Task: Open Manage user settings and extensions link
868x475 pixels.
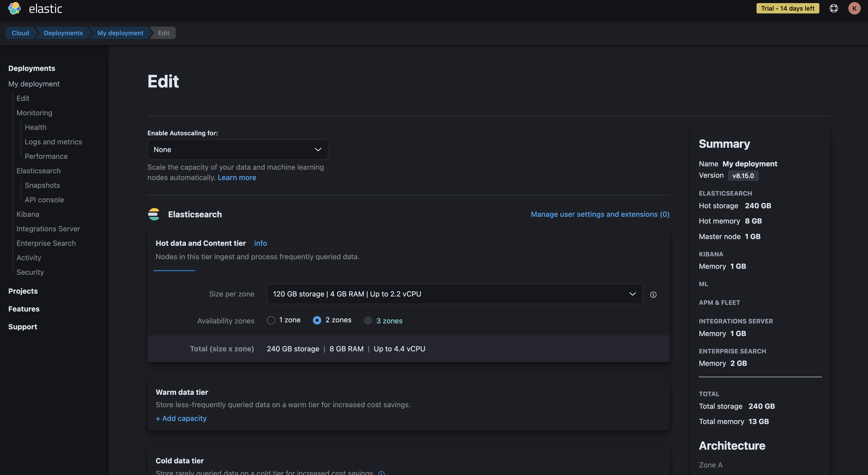Action: point(600,214)
